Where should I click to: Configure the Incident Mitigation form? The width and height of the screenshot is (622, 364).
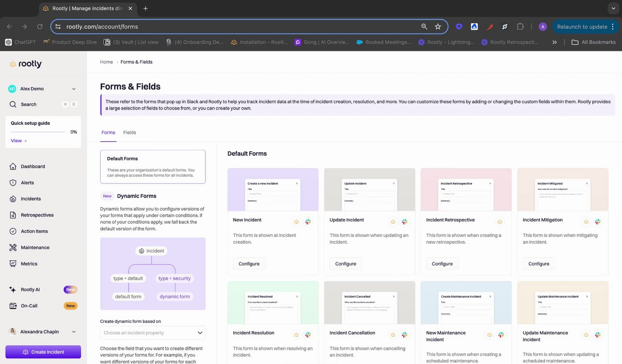click(539, 264)
